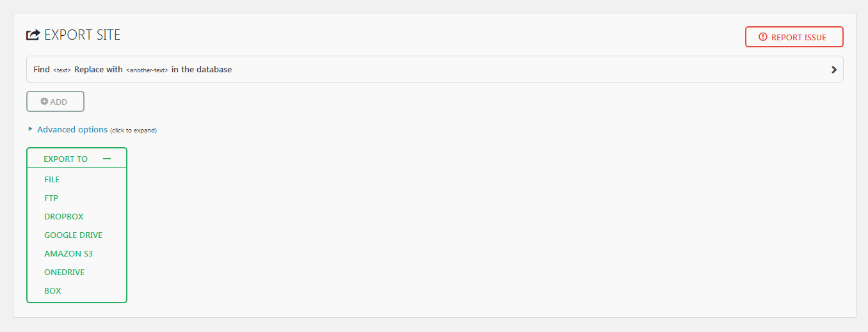This screenshot has width=868, height=332.
Task: Open the Advanced options link
Action: (72, 129)
